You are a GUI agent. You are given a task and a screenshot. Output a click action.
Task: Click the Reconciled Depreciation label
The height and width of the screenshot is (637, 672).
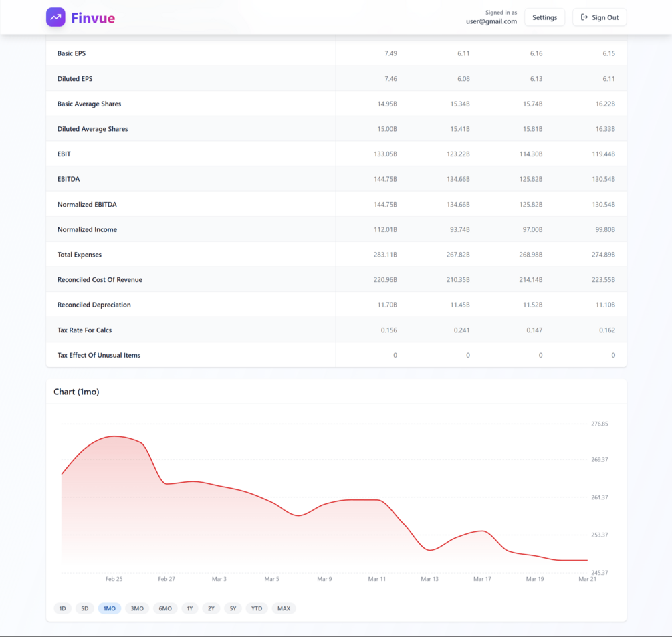tap(94, 305)
